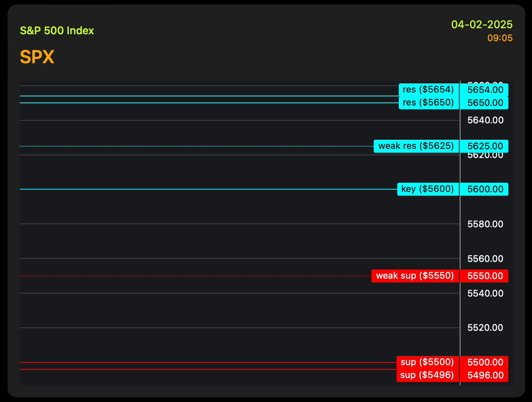Click the 5650.00 price axis tag
The image size is (532, 402).
484,103
